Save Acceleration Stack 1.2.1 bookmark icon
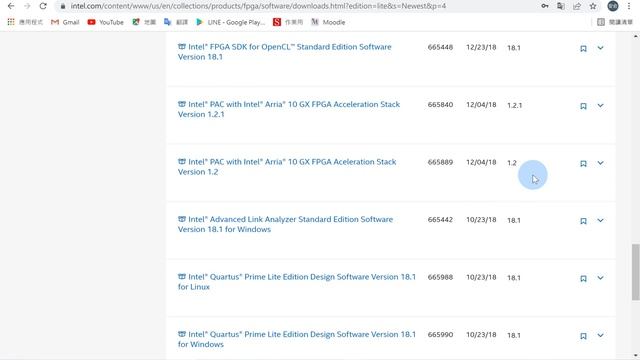The height and width of the screenshot is (360, 640). 583,106
